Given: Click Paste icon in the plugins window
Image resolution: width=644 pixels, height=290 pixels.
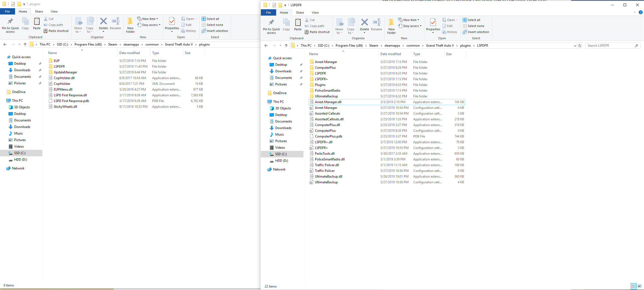Looking at the screenshot, I should 37,24.
